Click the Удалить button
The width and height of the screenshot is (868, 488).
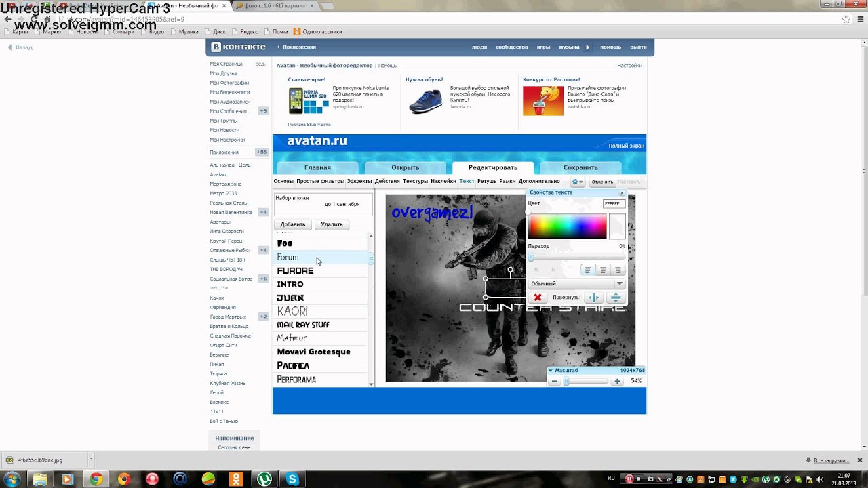(332, 224)
